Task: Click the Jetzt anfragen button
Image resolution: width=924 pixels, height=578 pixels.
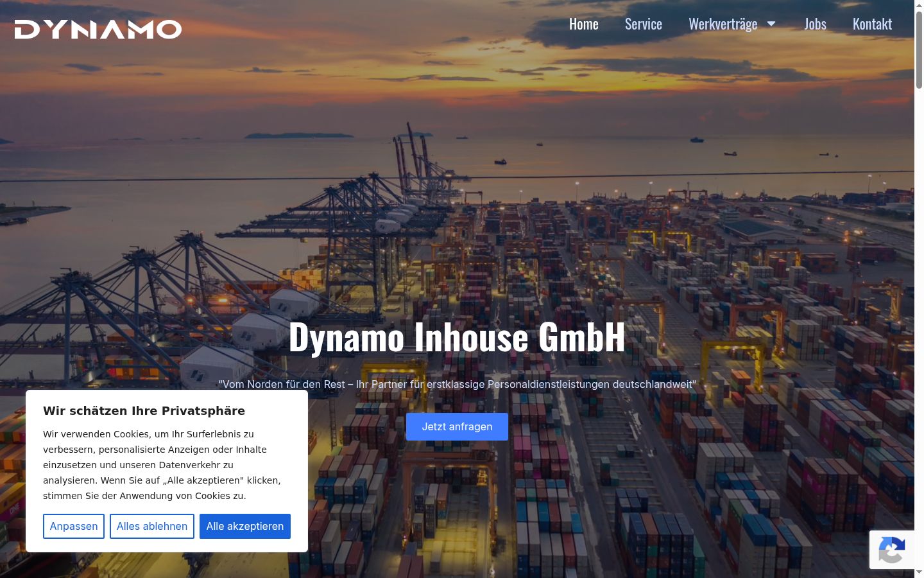Action: pyautogui.click(x=457, y=426)
